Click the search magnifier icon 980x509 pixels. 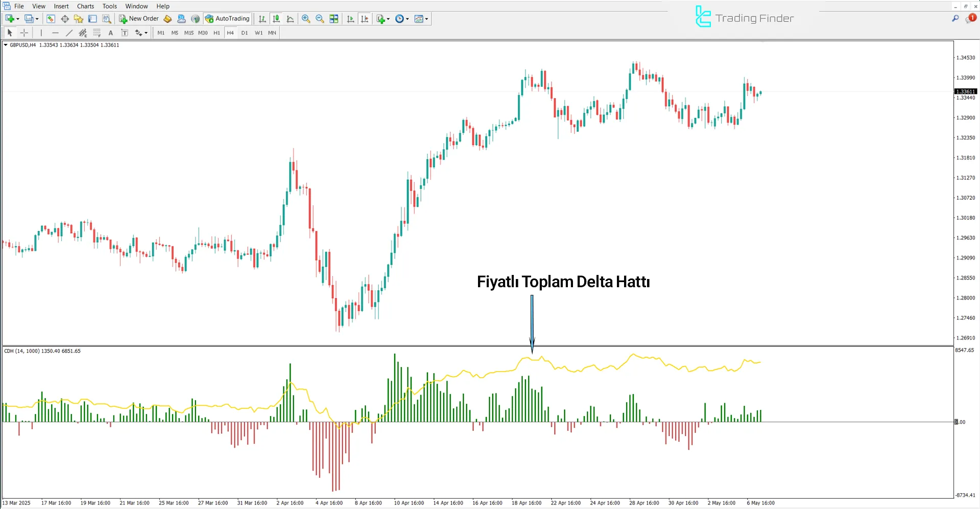coord(955,18)
